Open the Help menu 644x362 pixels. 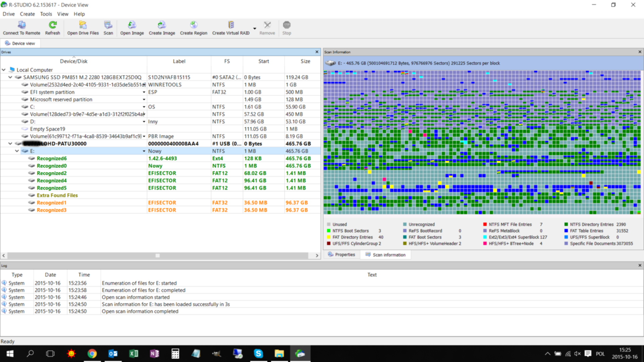coord(79,14)
